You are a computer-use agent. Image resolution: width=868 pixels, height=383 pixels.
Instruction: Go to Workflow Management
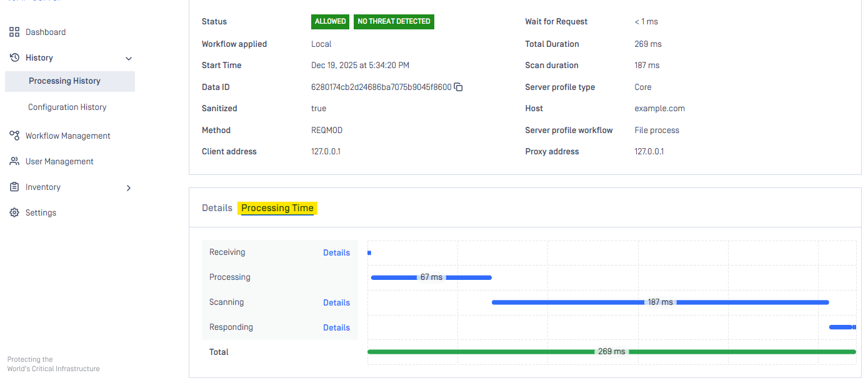tap(68, 136)
